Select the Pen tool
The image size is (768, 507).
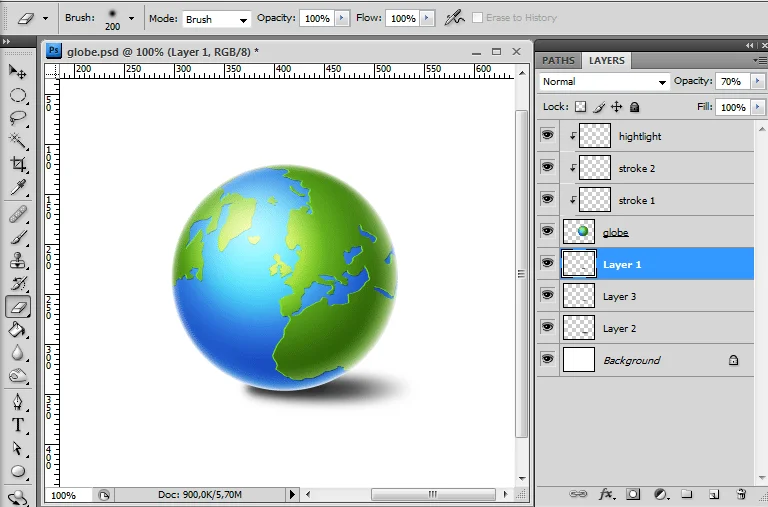click(18, 402)
